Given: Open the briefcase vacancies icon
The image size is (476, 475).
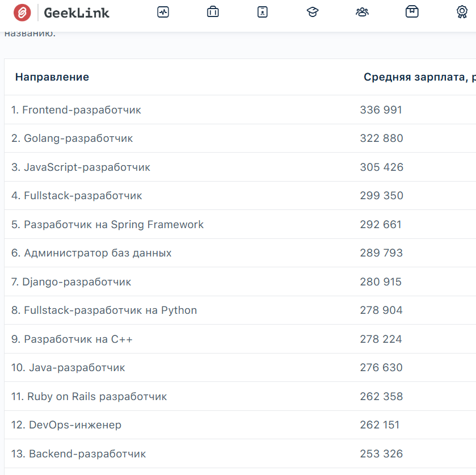Looking at the screenshot, I should pos(213,12).
